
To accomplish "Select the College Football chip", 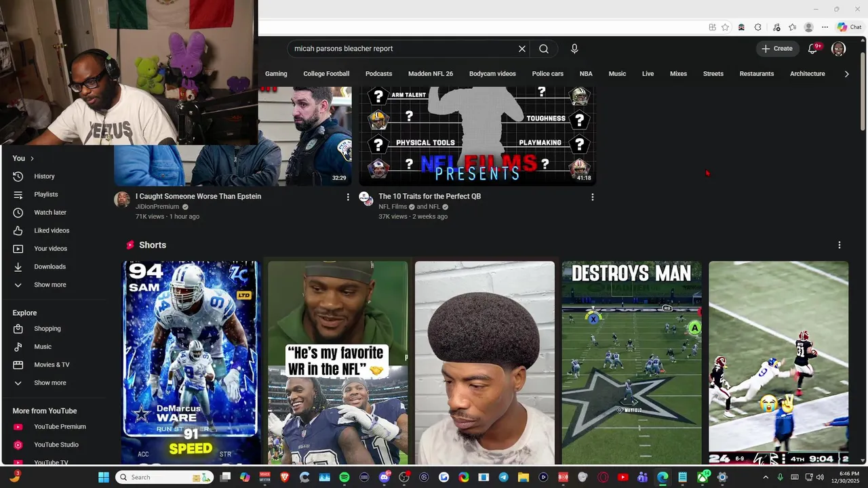I will 326,74.
